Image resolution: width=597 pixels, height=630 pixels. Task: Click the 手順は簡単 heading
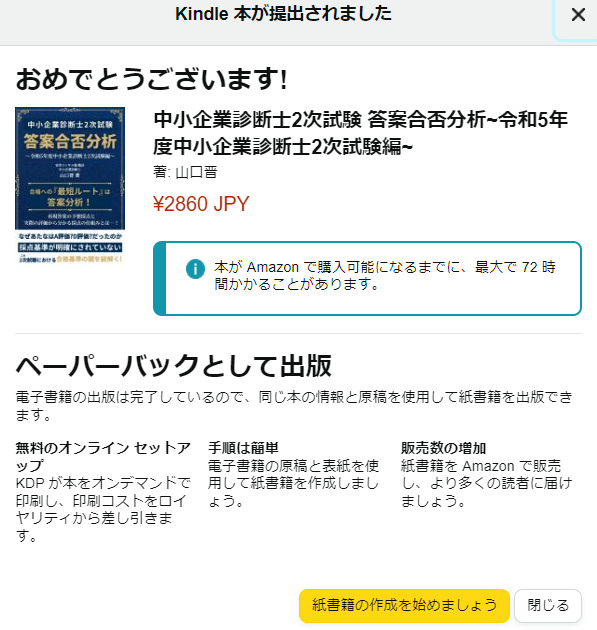pyautogui.click(x=243, y=448)
